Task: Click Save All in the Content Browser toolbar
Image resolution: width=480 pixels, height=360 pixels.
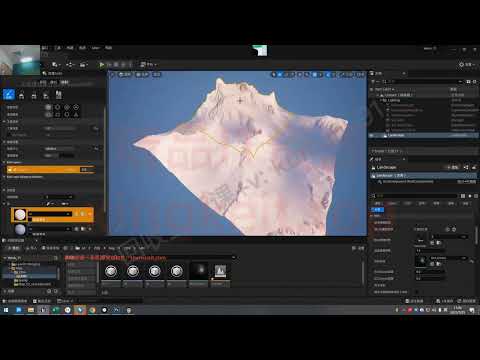Action: pyautogui.click(x=51, y=248)
